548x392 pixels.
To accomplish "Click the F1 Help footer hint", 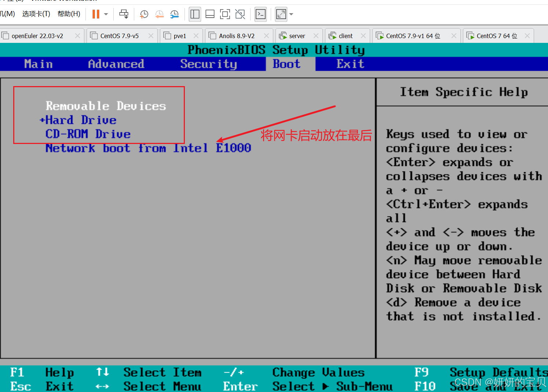I will (x=42, y=373).
